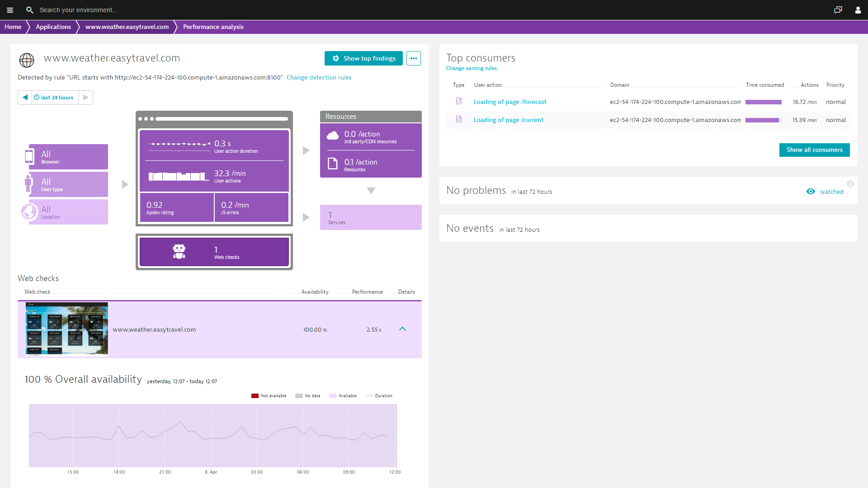Screen dimensions: 868x488
Task: Click the down arrow below Resources tile
Action: (371, 191)
